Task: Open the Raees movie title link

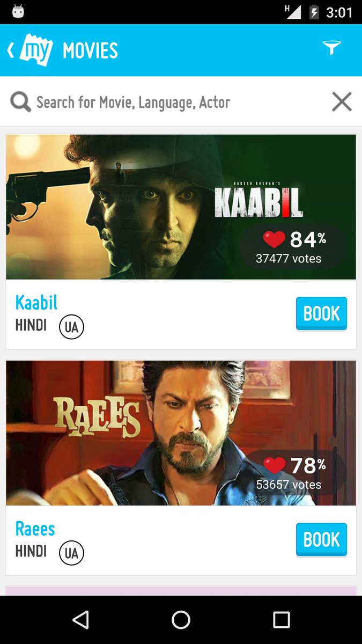Action: point(35,529)
